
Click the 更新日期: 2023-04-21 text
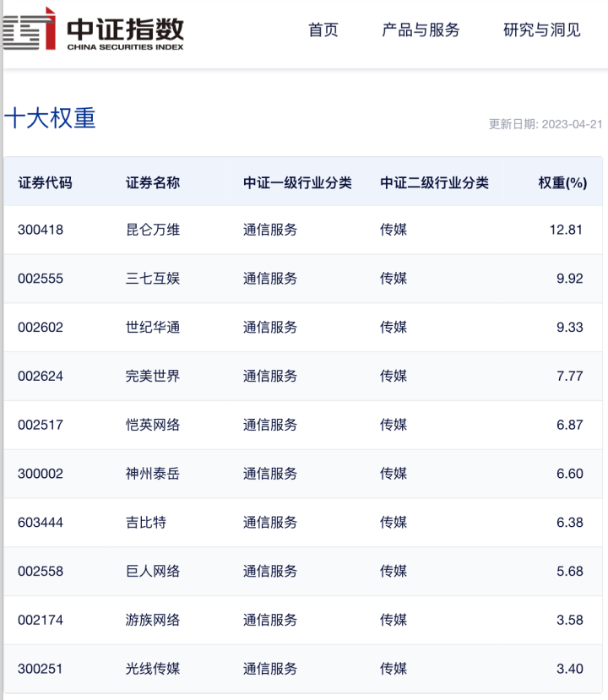pyautogui.click(x=546, y=124)
